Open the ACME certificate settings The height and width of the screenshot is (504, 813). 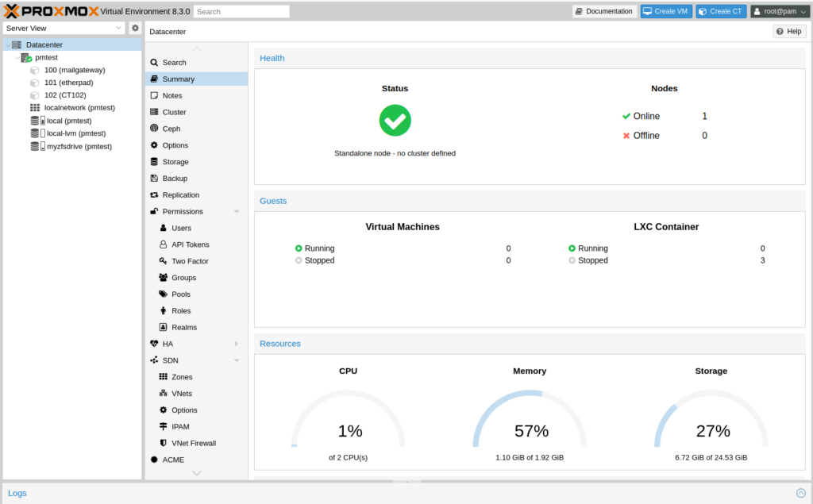click(x=170, y=459)
